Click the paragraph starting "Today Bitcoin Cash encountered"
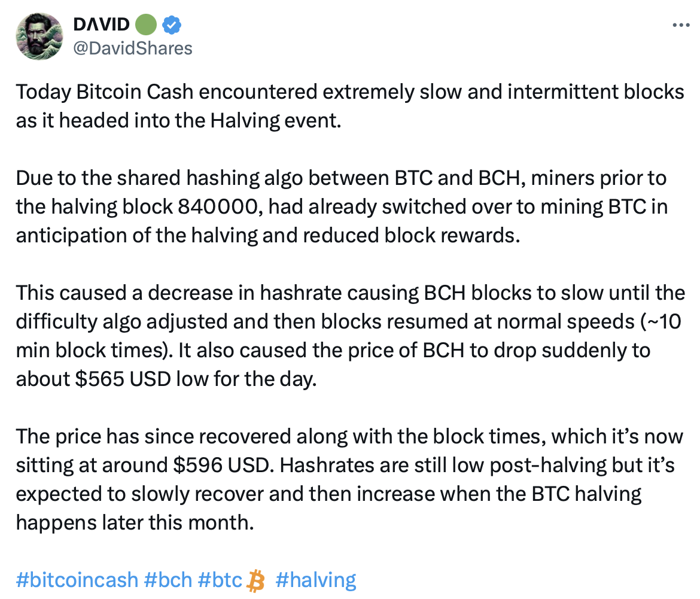 [349, 106]
